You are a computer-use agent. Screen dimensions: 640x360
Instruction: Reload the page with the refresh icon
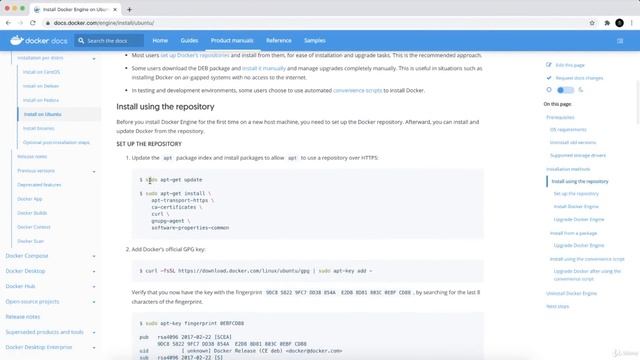click(33, 23)
